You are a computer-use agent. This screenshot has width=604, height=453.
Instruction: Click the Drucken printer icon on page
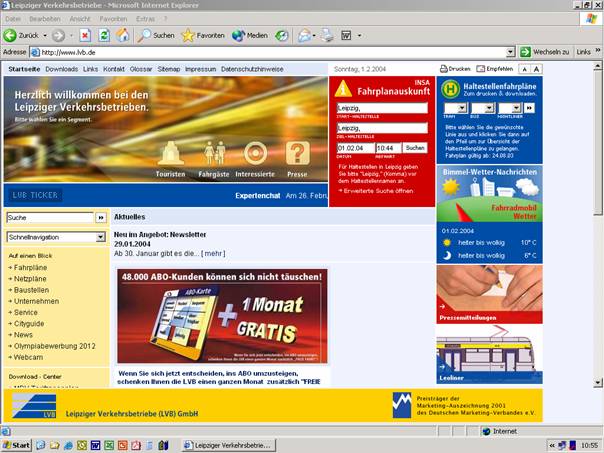coord(443,69)
